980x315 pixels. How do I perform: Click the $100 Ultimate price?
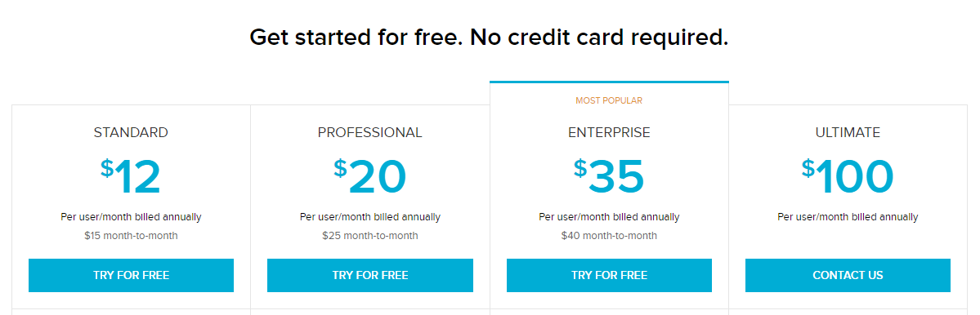848,176
